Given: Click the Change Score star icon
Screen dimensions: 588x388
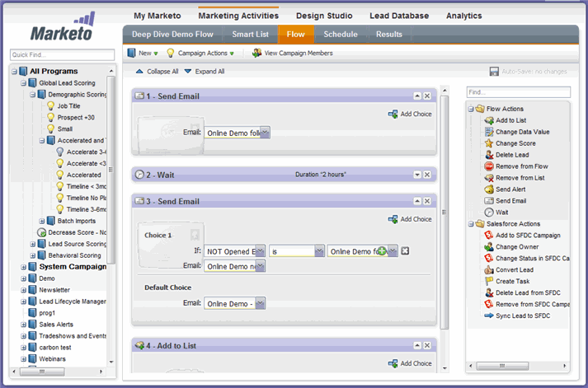Looking at the screenshot, I should (x=489, y=143).
